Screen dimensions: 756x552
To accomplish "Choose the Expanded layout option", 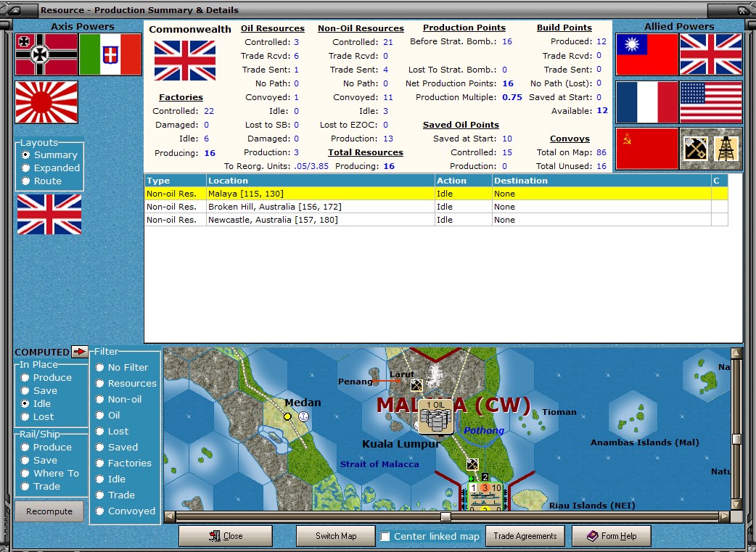I will point(51,168).
